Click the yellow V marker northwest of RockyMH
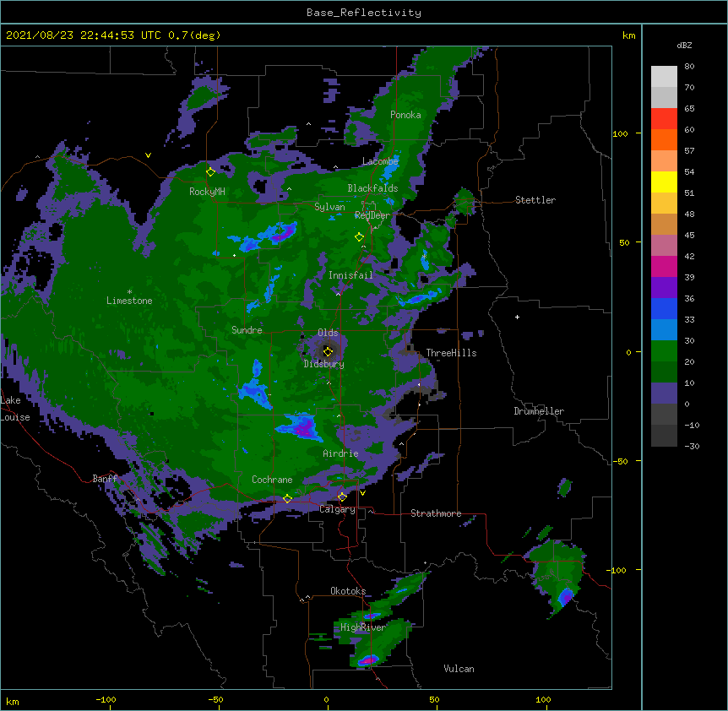The width and height of the screenshot is (728, 711). tap(148, 155)
